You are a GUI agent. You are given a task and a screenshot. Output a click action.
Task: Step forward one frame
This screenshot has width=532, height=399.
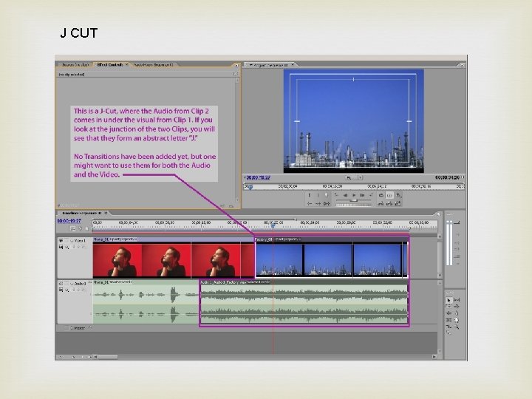(x=362, y=195)
